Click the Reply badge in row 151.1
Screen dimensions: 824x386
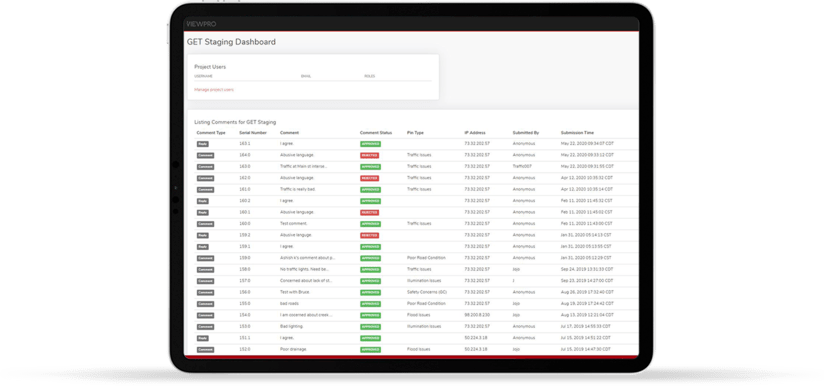pyautogui.click(x=202, y=338)
